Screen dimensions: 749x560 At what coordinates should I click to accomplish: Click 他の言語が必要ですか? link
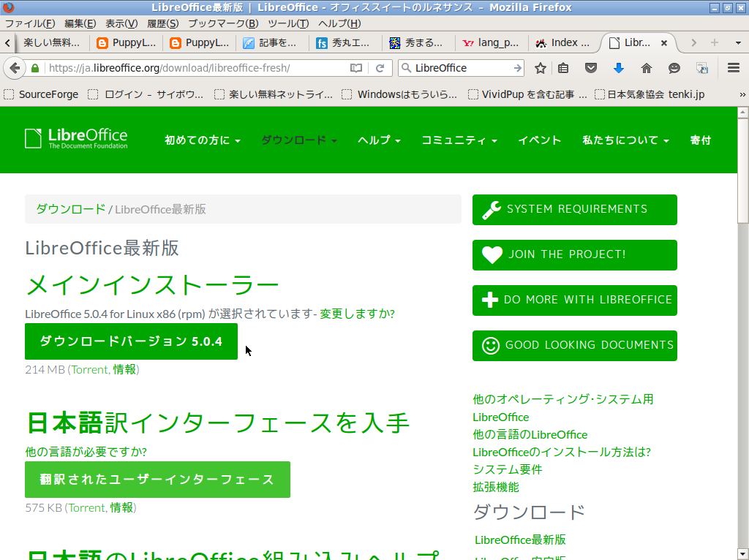coord(86,452)
